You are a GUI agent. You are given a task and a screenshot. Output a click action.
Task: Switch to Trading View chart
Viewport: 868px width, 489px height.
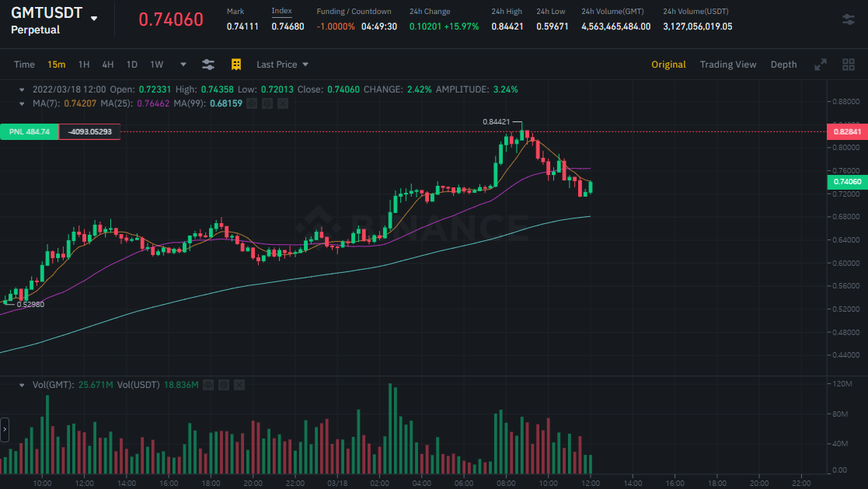728,65
